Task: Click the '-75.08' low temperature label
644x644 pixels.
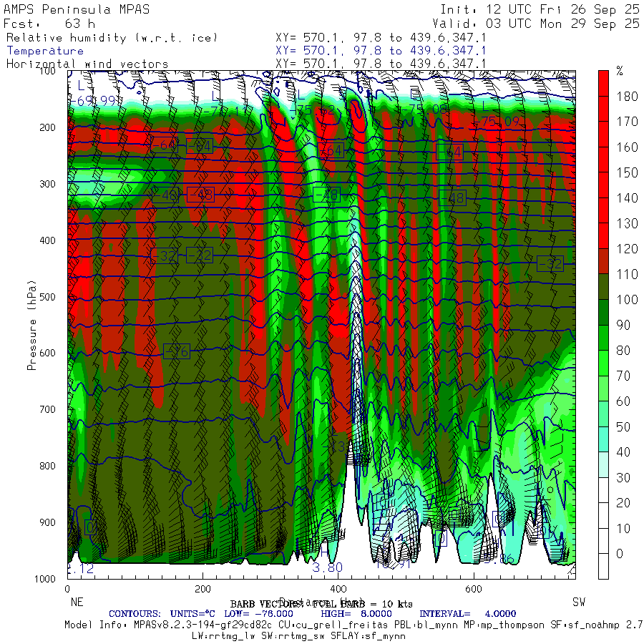Action: pos(424,109)
